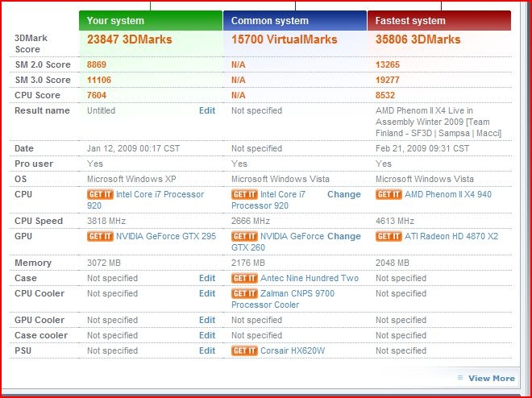Click the 23847 3DMarks score
The width and height of the screenshot is (532, 398).
[x=130, y=39]
